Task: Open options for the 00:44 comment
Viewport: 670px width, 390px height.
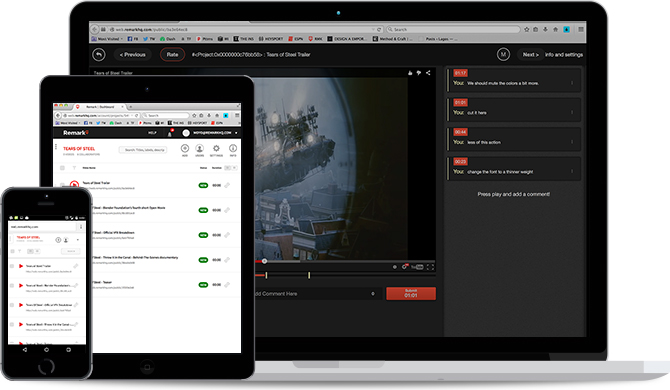Action: (x=572, y=142)
